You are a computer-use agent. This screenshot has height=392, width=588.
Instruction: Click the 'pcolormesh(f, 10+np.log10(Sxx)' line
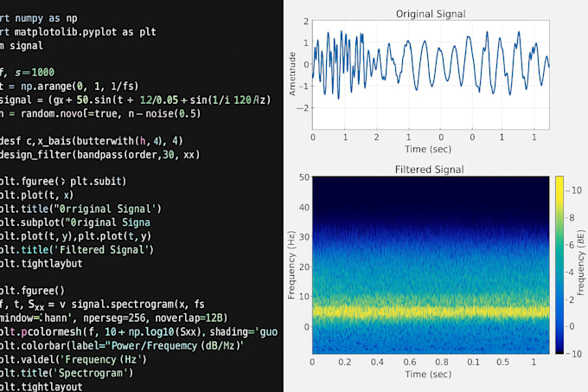[x=138, y=332]
